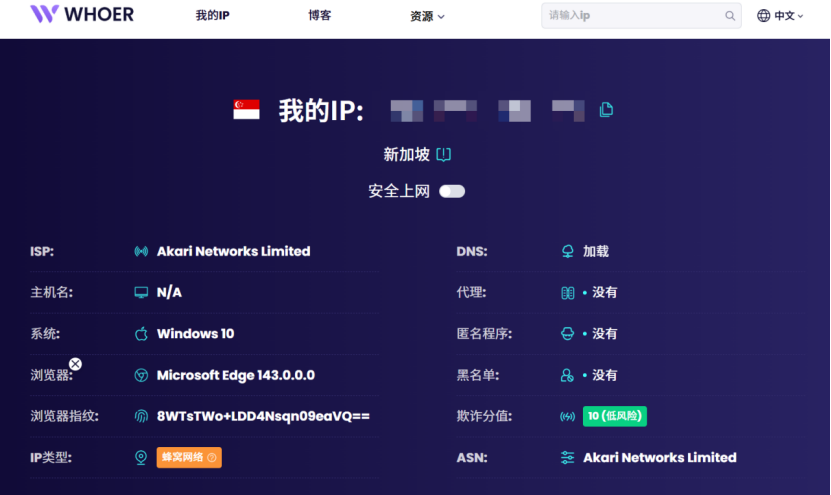Click the DNS 加载 icon
This screenshot has height=495, width=831.
click(x=567, y=252)
